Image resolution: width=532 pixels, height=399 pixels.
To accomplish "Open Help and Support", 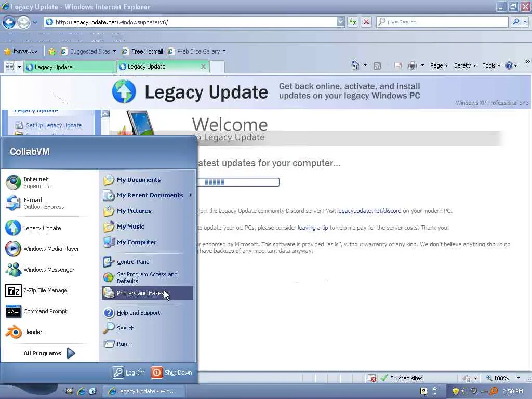I will pyautogui.click(x=148, y=313).
